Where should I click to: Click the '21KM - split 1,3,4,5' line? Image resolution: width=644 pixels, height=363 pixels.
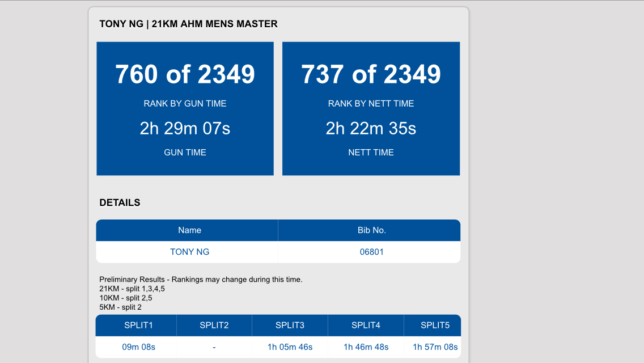pyautogui.click(x=132, y=289)
